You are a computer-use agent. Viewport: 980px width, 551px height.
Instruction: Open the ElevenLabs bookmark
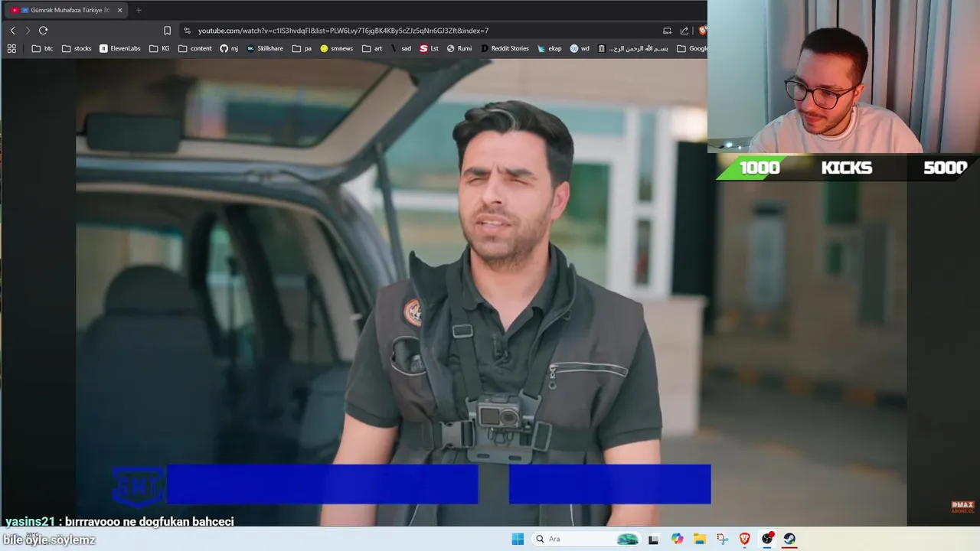pyautogui.click(x=120, y=48)
